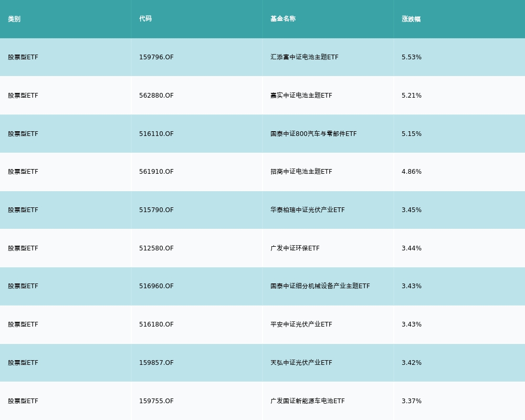Image resolution: width=525 pixels, height=420 pixels.
Task: Select fund code 515790.OF
Action: click(156, 210)
